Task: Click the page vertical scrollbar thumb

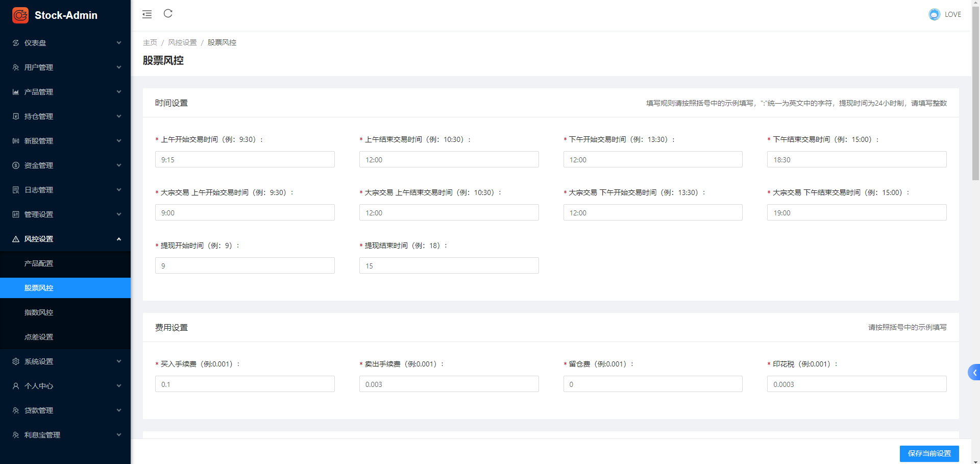Action: pos(975,92)
